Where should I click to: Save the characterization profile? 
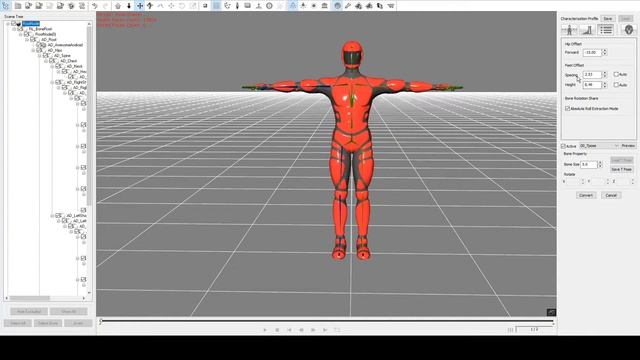pyautogui.click(x=607, y=19)
